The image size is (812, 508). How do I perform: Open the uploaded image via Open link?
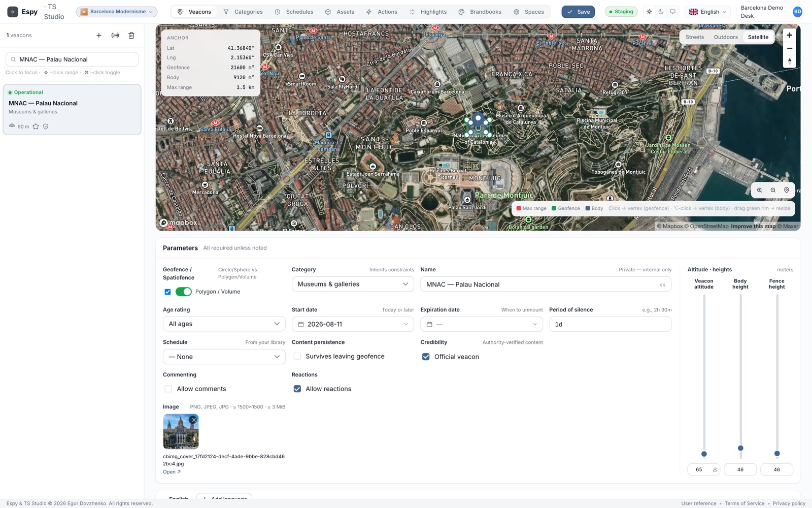(172, 472)
